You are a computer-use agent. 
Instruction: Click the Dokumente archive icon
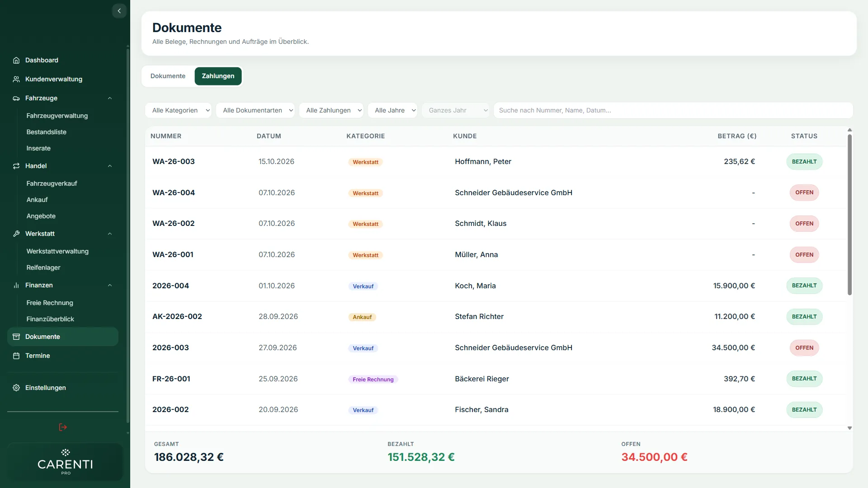click(16, 337)
